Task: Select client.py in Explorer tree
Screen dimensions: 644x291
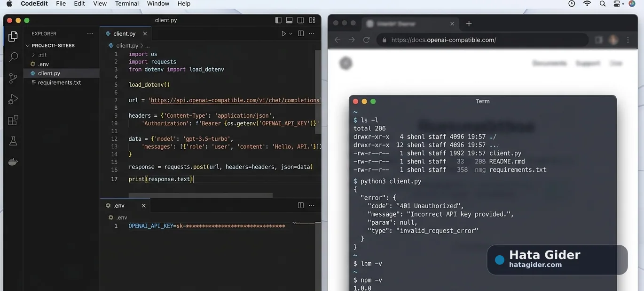Action: point(49,73)
